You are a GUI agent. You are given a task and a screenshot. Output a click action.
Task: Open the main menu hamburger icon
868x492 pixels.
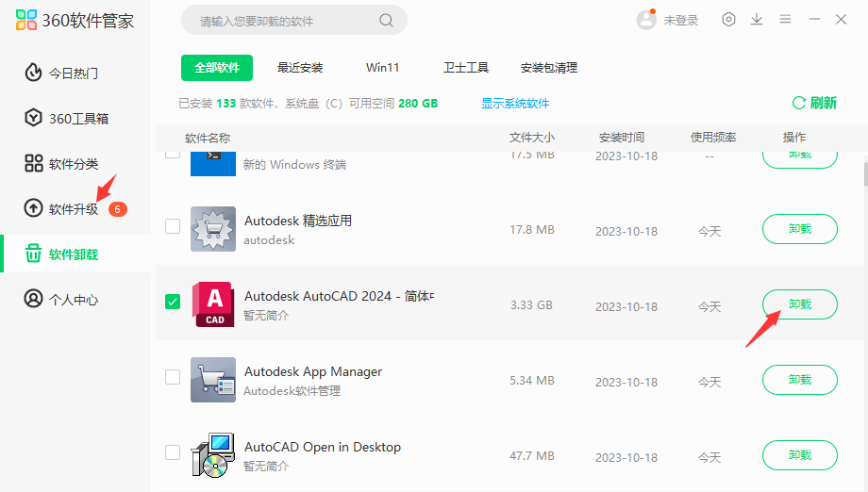pyautogui.click(x=785, y=20)
